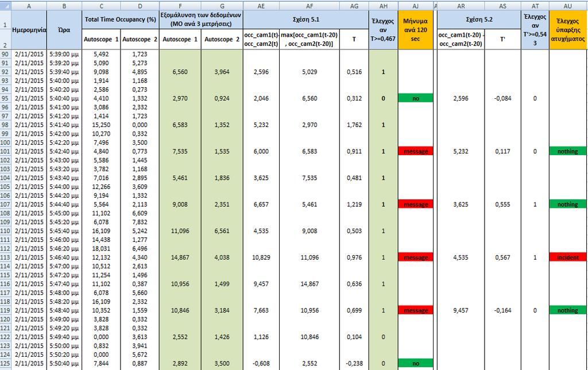This screenshot has height=370, width=588.
Task: Click the orange 'Έλεγχος ύπαρξης ατυχήματος' header
Action: 568,30
